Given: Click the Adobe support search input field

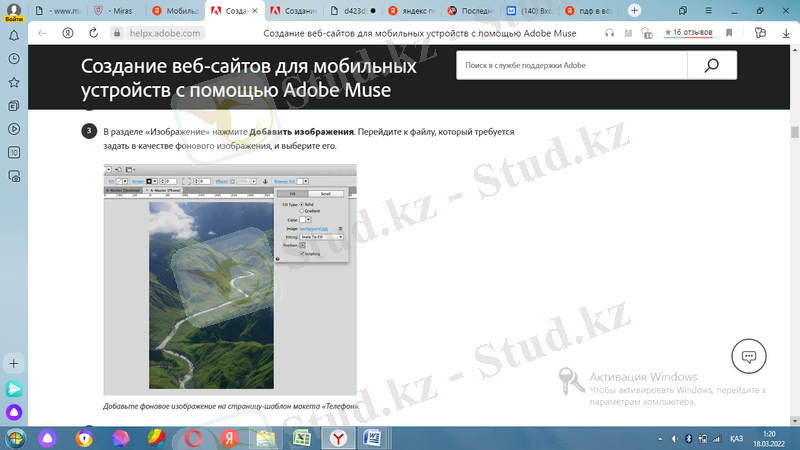Looking at the screenshot, I should coord(572,66).
